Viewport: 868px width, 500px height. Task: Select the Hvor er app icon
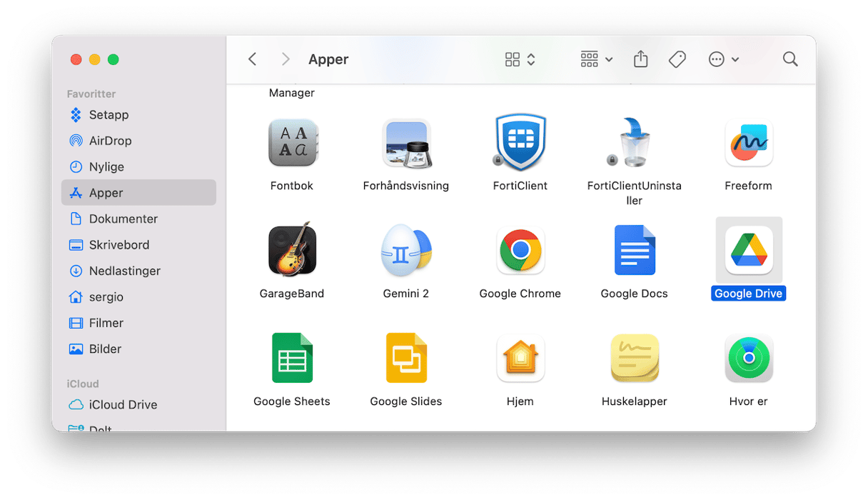tap(748, 359)
